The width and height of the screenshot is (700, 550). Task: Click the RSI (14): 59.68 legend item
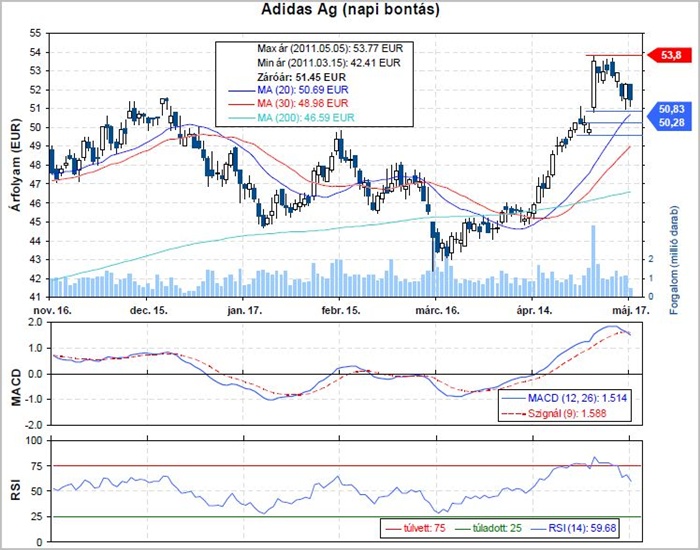574,529
